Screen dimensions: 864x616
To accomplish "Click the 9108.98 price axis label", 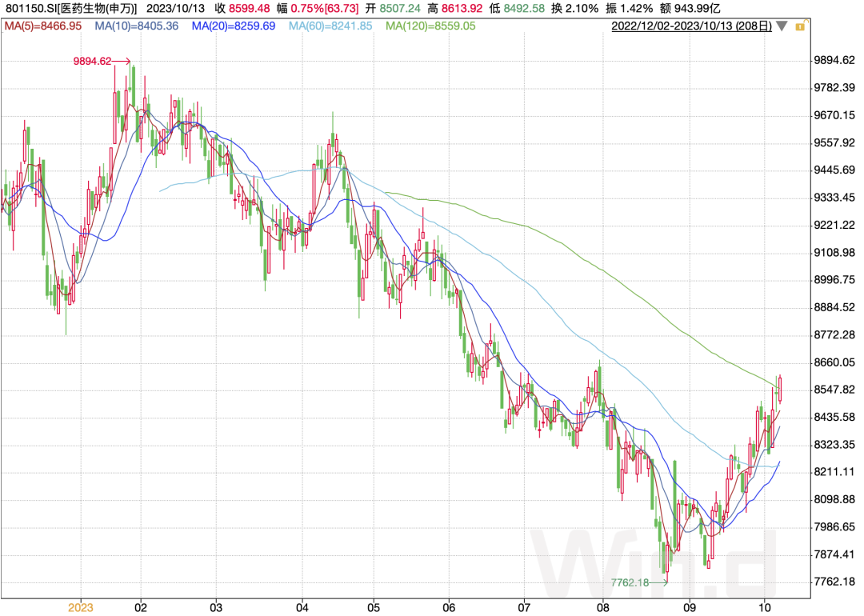I will [834, 253].
